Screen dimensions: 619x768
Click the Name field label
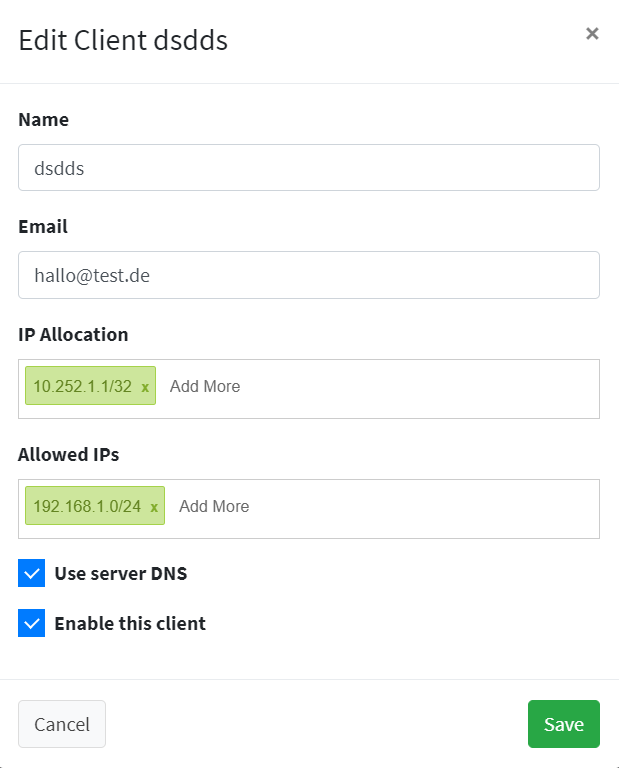point(44,120)
